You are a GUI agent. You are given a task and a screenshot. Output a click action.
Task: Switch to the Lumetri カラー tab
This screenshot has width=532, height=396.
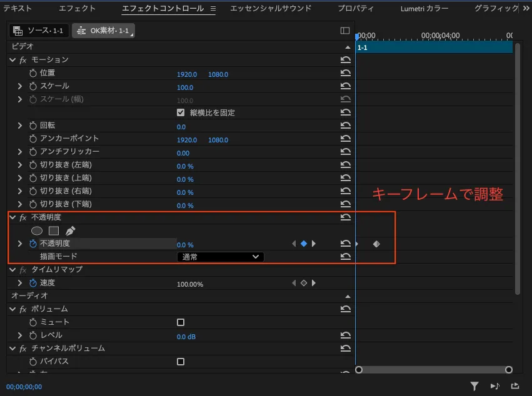pos(424,9)
